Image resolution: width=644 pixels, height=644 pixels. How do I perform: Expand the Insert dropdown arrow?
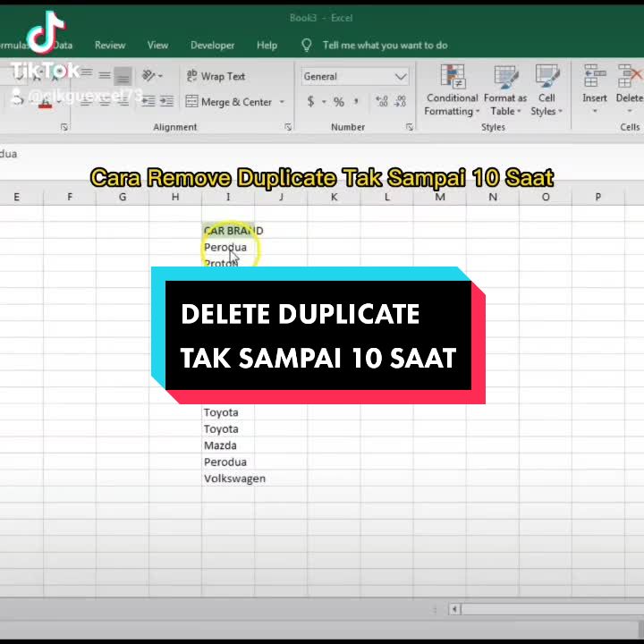coord(595,111)
